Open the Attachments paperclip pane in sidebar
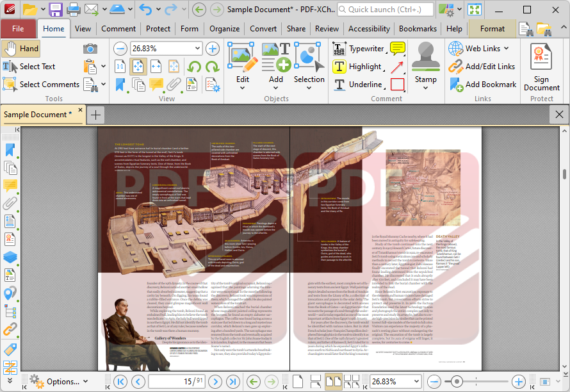The height and width of the screenshot is (392, 570). pos(10,203)
